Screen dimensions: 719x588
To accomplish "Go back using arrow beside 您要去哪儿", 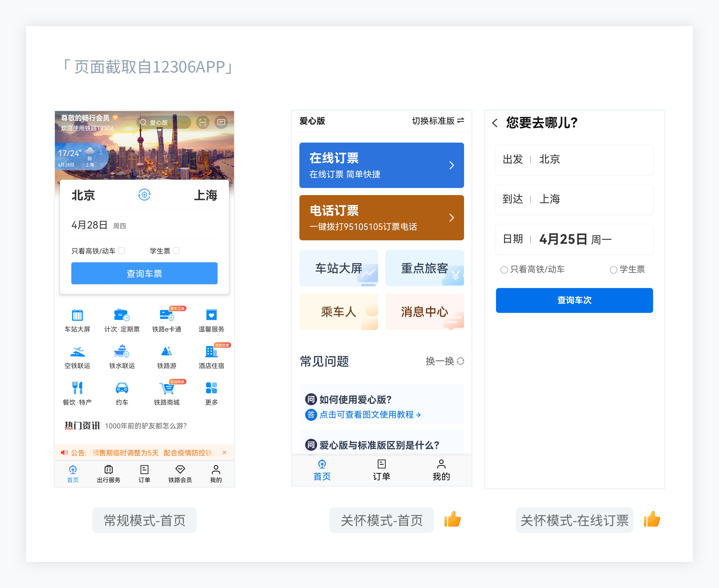I will click(495, 123).
